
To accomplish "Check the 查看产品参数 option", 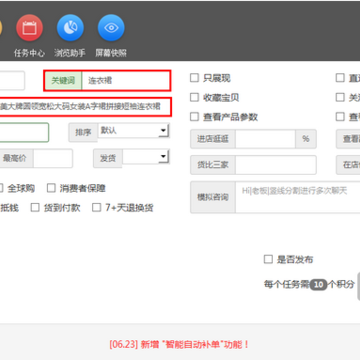I will 194,117.
